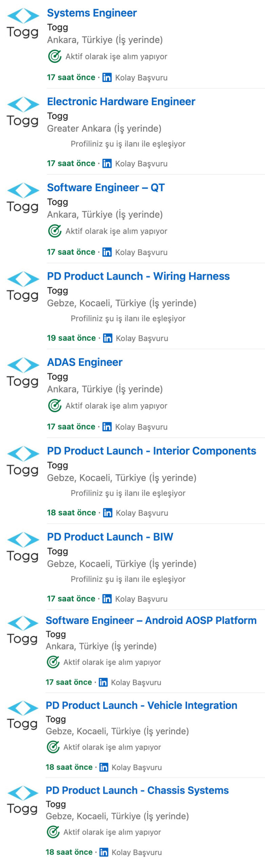Click LinkedIn icon under Systems Engineer listing
Screen dimensions: 265x868
tap(107, 78)
